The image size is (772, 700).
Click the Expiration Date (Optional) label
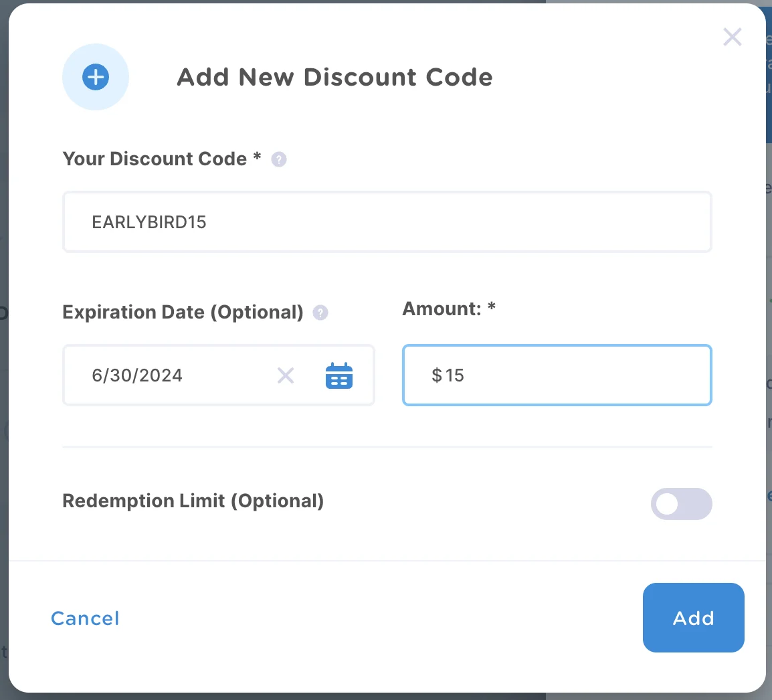coord(183,313)
